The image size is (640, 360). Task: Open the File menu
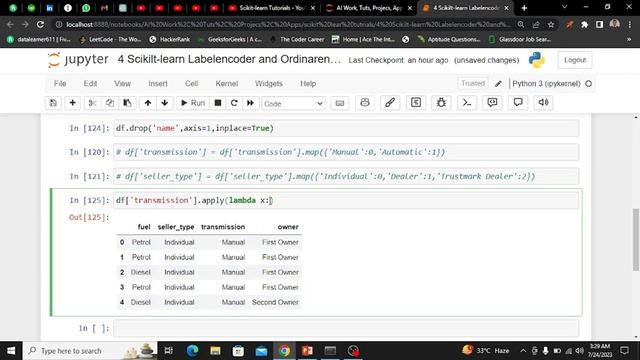click(60, 84)
